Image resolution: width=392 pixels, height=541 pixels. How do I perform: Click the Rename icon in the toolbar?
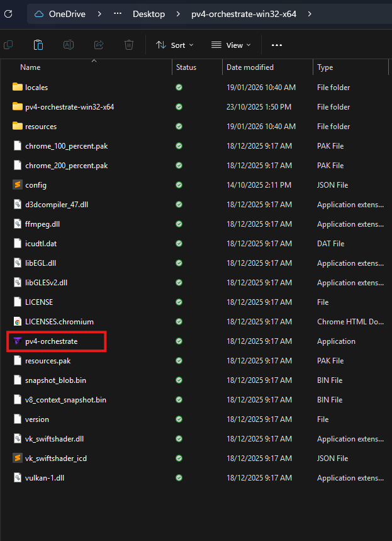click(x=69, y=45)
